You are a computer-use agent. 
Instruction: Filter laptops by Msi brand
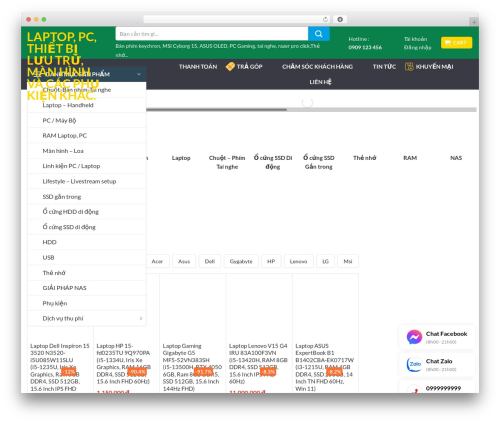348,261
